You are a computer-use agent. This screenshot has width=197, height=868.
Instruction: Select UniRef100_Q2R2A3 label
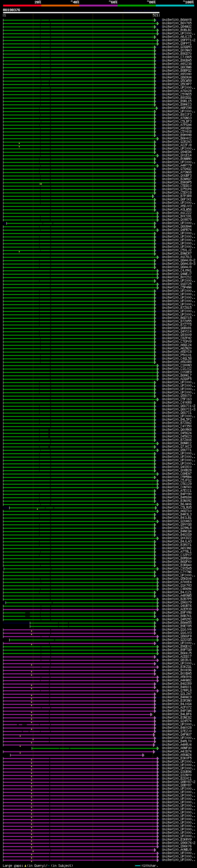tap(177, 142)
